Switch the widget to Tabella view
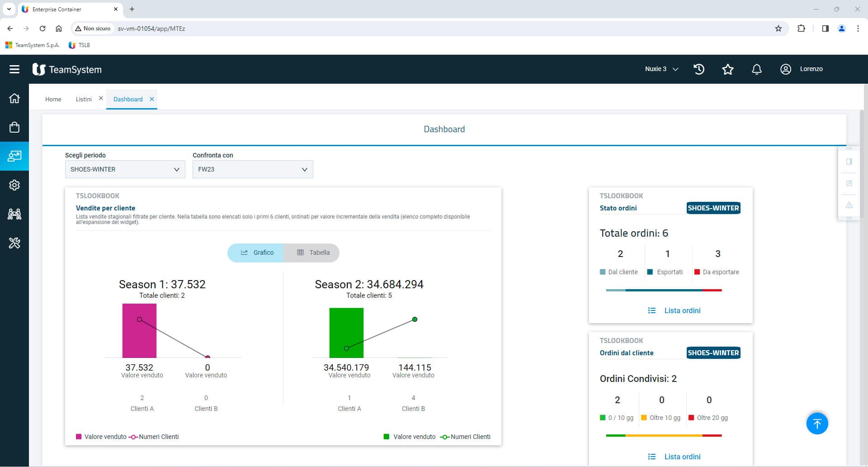 coord(312,253)
